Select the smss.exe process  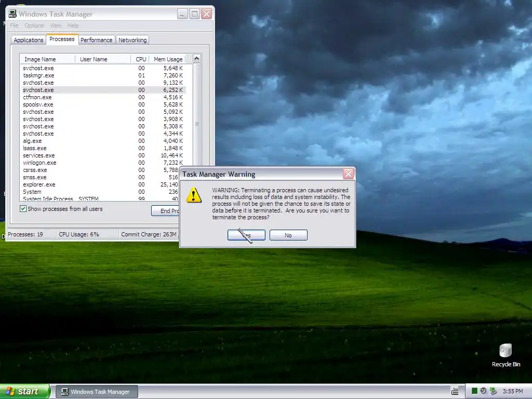tap(100, 177)
